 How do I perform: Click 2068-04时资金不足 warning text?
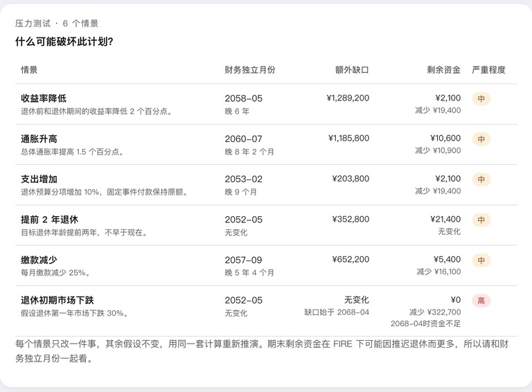tap(425, 323)
